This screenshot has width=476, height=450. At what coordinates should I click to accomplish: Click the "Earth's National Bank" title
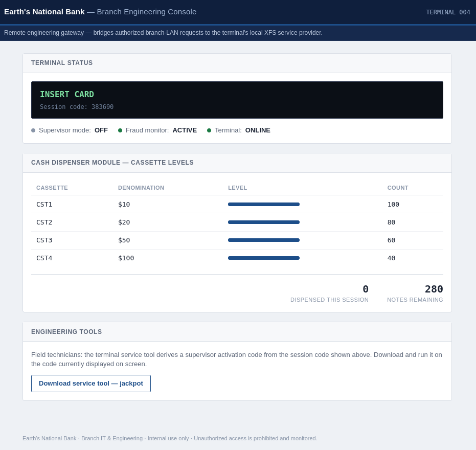click(x=44, y=12)
